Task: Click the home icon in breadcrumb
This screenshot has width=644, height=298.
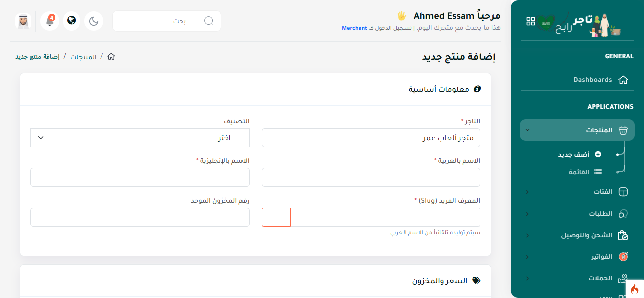Action: point(111,56)
